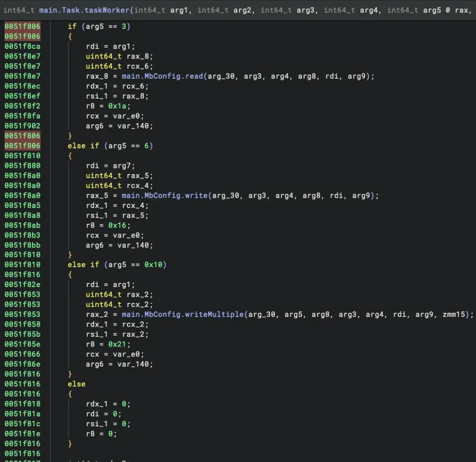Open the main.MbConfig.write function reference
Viewport: 476px width, 462px height.
tap(164, 195)
